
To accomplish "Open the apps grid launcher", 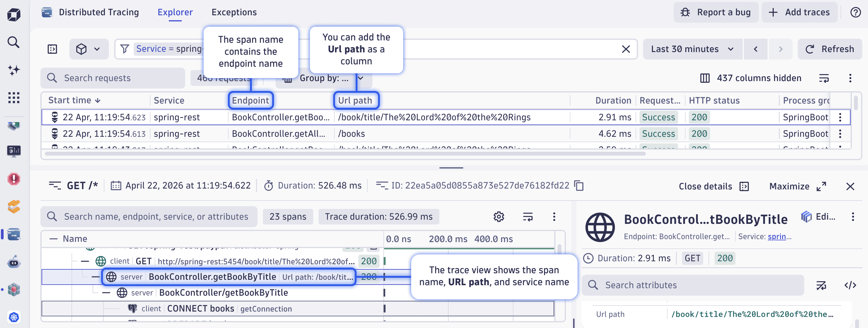I will tap(14, 98).
